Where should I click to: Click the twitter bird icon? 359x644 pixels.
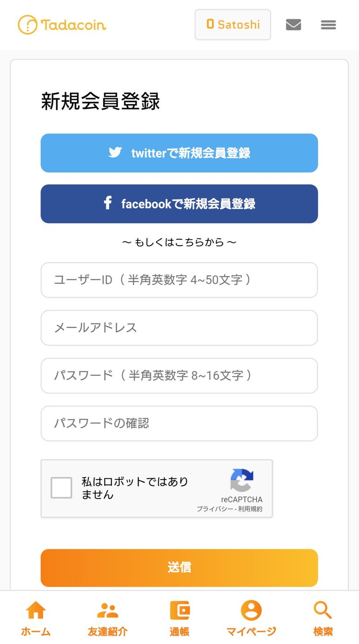pos(115,152)
